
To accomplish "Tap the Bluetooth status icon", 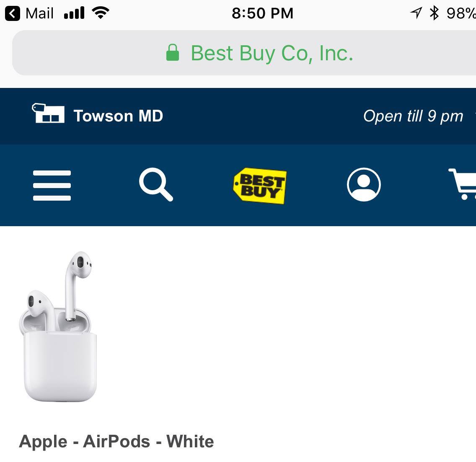I will 434,13.
